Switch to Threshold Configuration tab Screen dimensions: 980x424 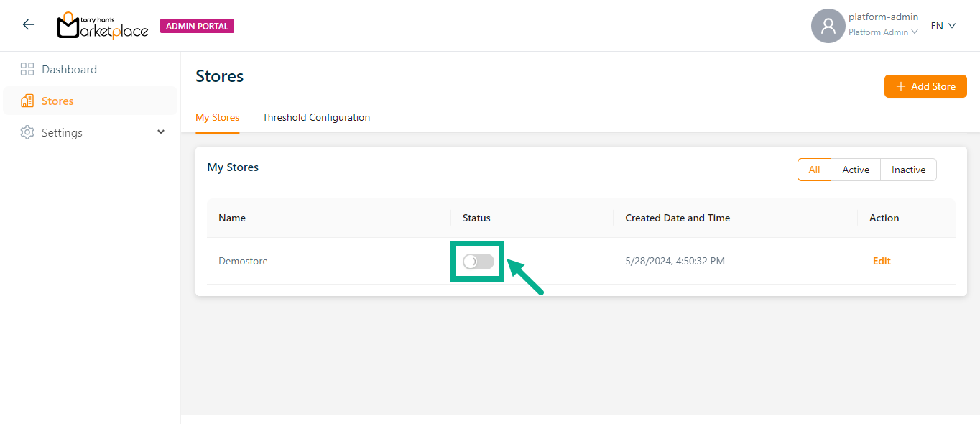tap(316, 117)
